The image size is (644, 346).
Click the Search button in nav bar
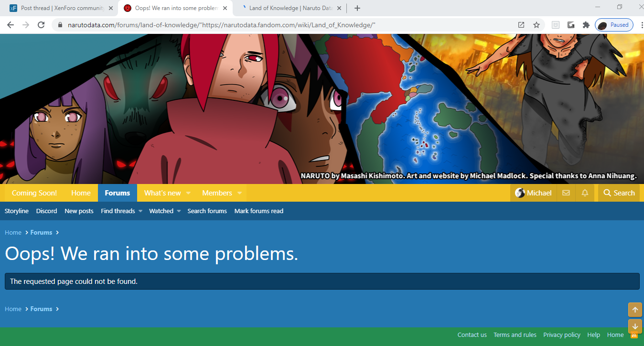click(619, 193)
